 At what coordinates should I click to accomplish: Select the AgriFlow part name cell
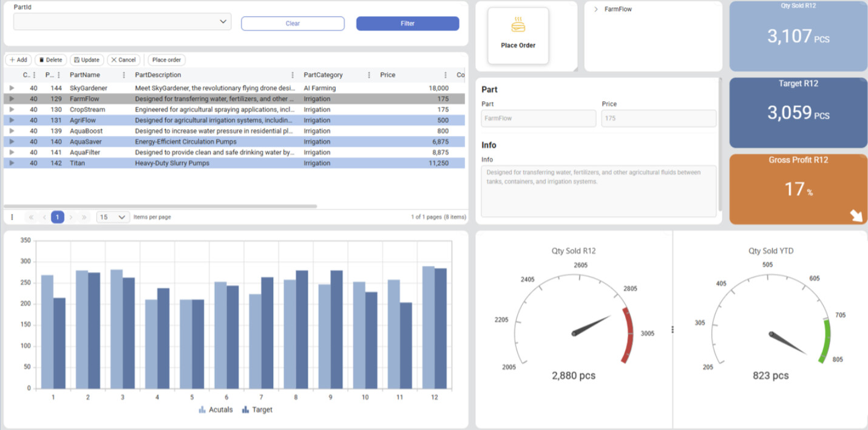pyautogui.click(x=98, y=120)
